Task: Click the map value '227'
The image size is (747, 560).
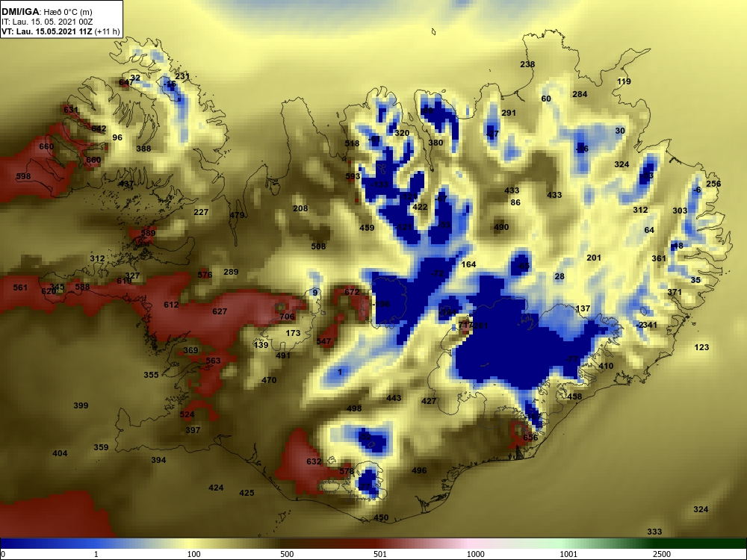Action: [x=202, y=212]
